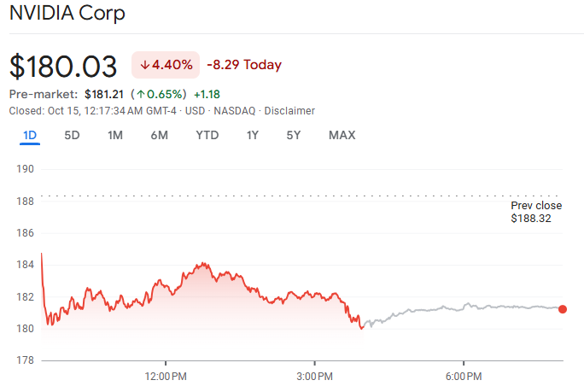Click the red down arrow in the percent badge

click(145, 65)
